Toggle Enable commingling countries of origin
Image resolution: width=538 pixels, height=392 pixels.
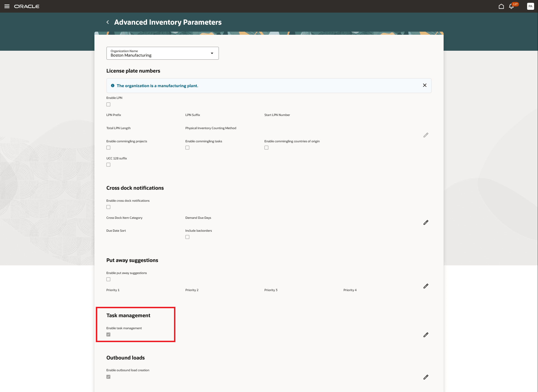[x=266, y=148]
